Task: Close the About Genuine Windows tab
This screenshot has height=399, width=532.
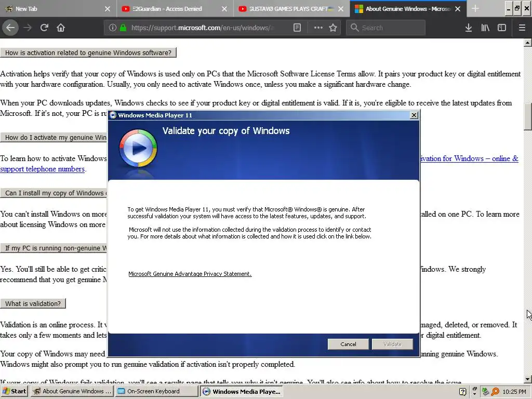Action: pyautogui.click(x=458, y=9)
